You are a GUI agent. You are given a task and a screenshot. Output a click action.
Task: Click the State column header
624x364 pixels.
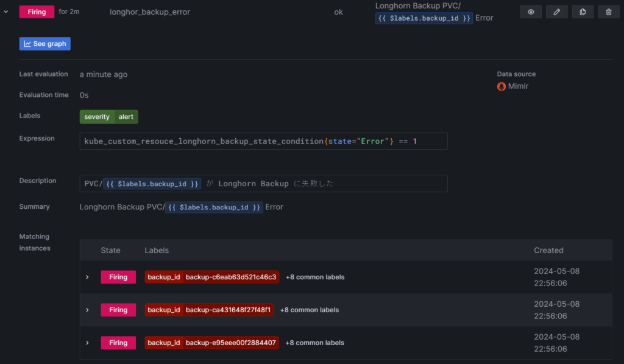coord(111,250)
